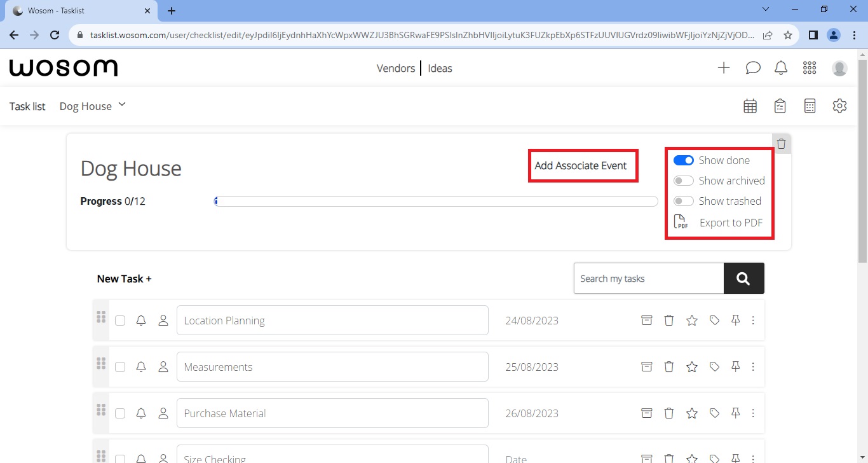868x463 pixels.
Task: Click the Add Associate Event button
Action: point(582,165)
